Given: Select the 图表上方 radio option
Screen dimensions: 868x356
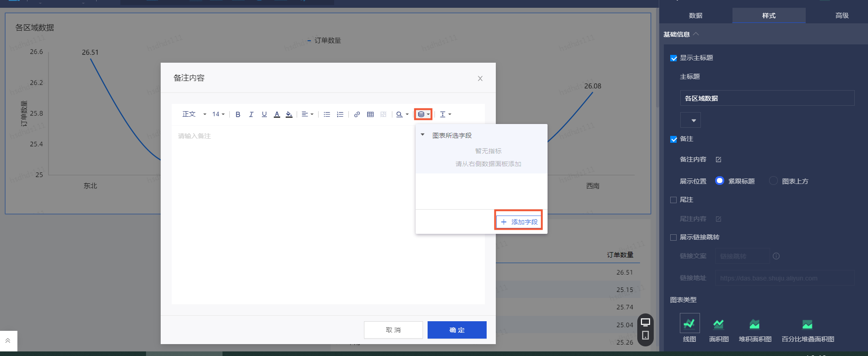Looking at the screenshot, I should click(x=773, y=181).
